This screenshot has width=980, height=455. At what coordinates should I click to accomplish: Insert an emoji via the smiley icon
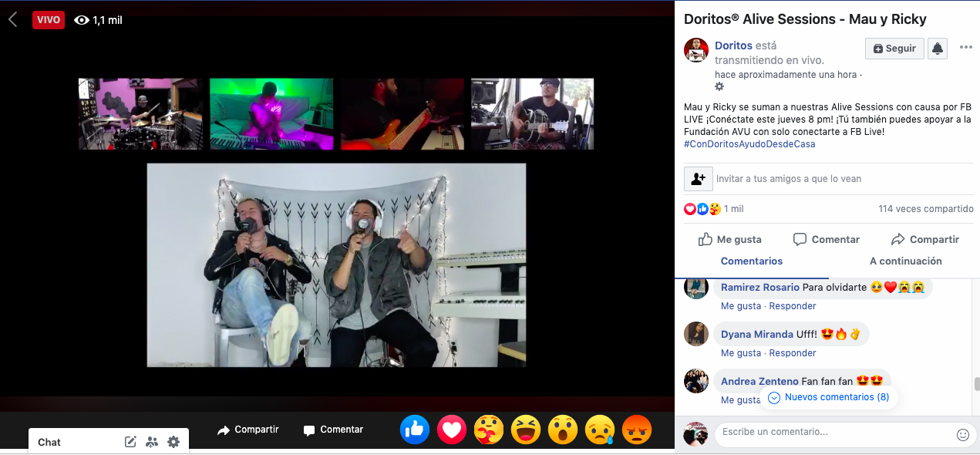tap(962, 433)
